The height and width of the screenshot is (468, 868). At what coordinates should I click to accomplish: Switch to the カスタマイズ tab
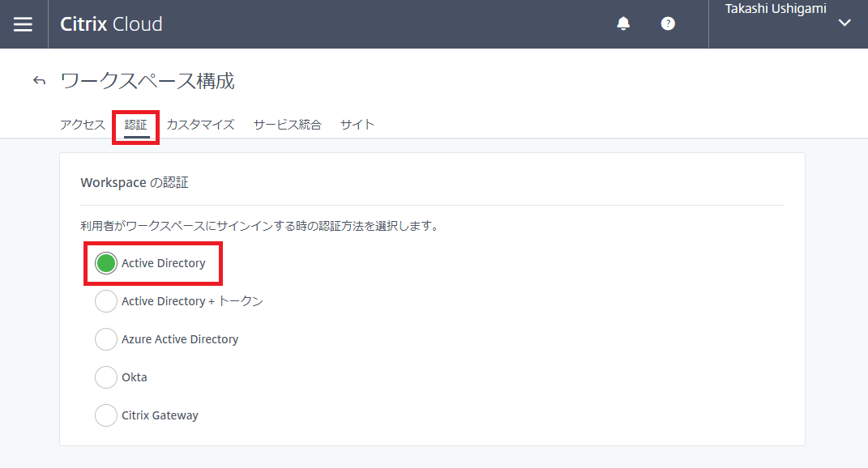(200, 125)
